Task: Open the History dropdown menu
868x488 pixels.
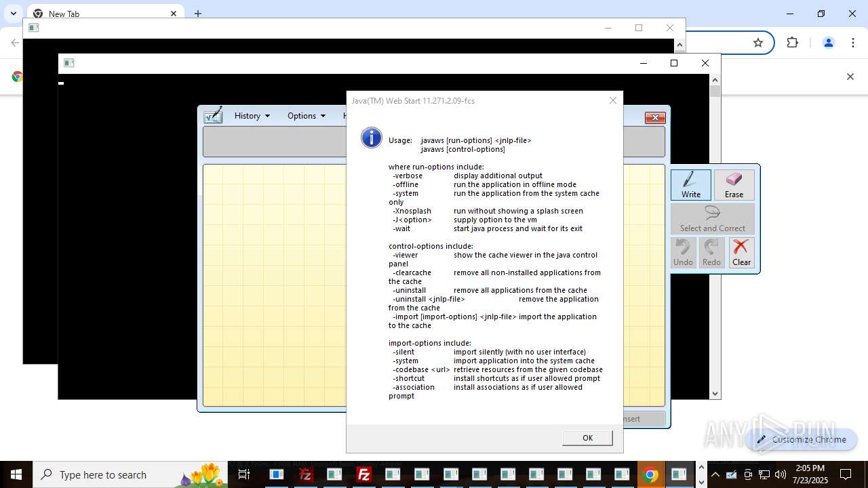Action: (x=252, y=116)
